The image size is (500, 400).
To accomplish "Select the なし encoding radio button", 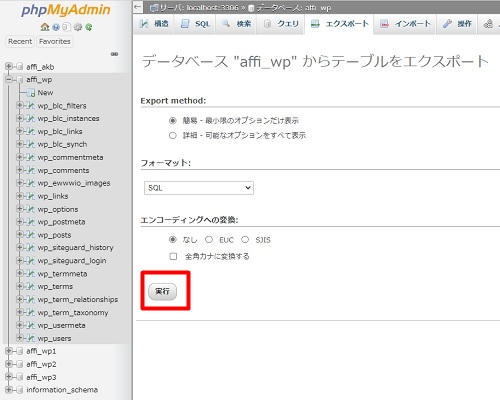I will (173, 239).
